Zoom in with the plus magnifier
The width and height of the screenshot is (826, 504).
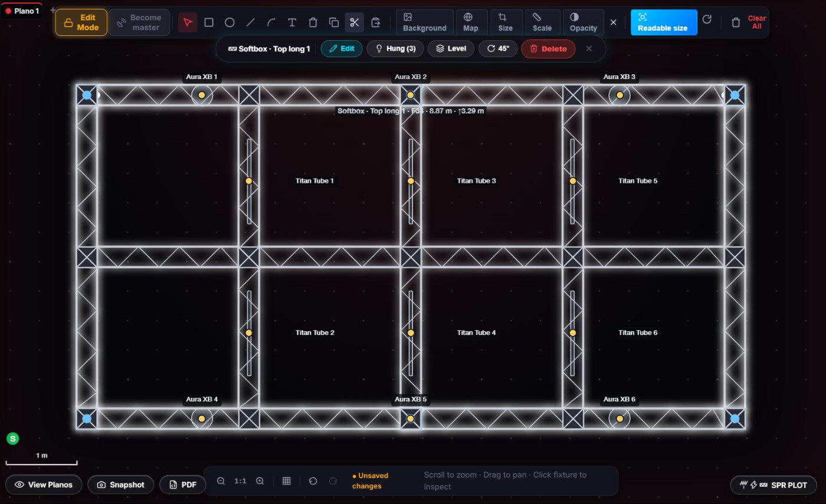[260, 481]
